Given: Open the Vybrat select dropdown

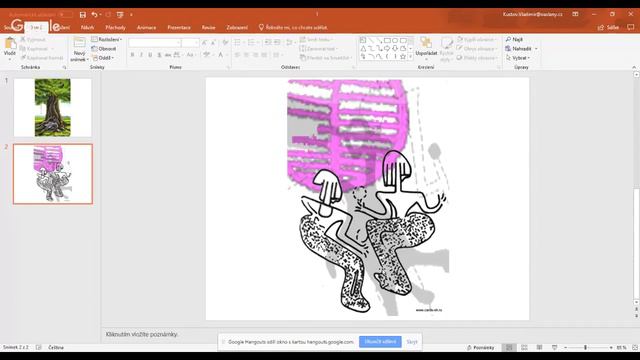Looking at the screenshot, I should pos(518,58).
